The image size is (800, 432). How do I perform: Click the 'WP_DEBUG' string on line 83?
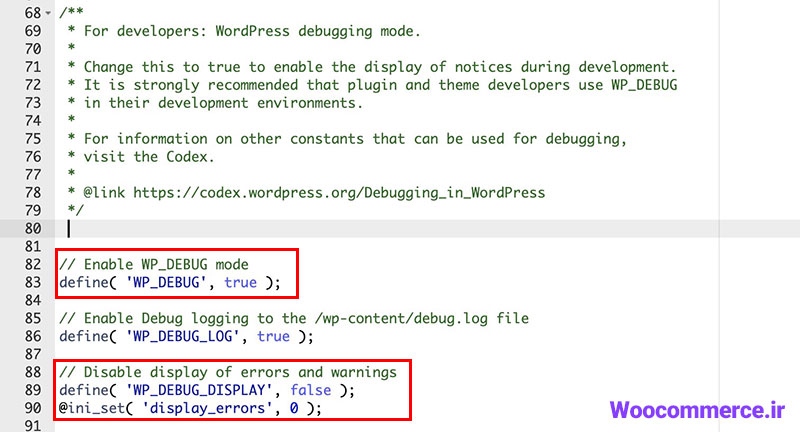(166, 282)
